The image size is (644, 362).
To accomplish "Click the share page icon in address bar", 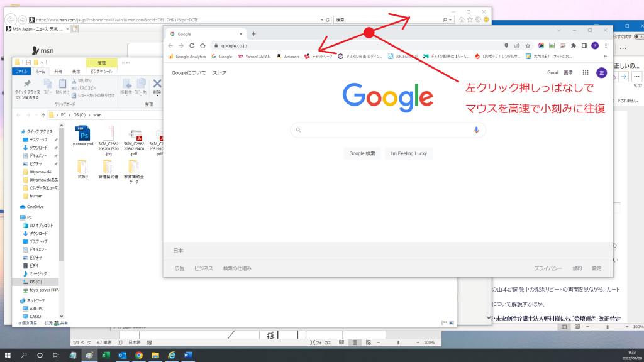I will [517, 45].
